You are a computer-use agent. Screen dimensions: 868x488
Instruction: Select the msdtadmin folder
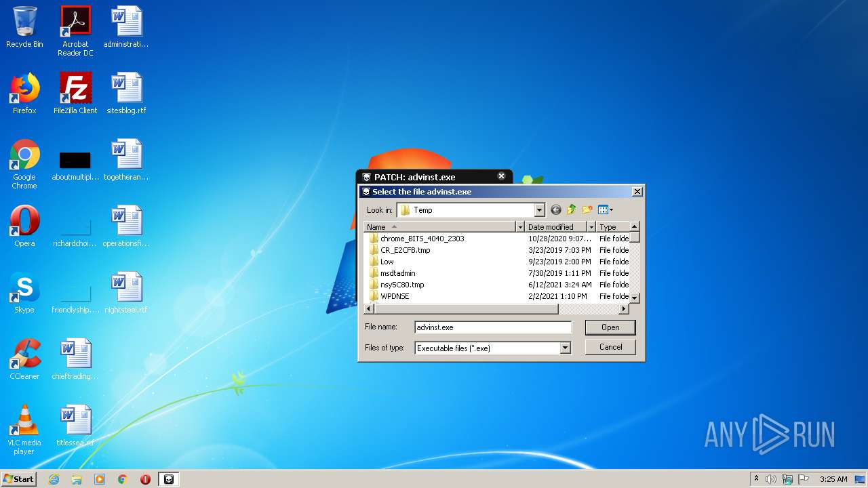pos(392,273)
